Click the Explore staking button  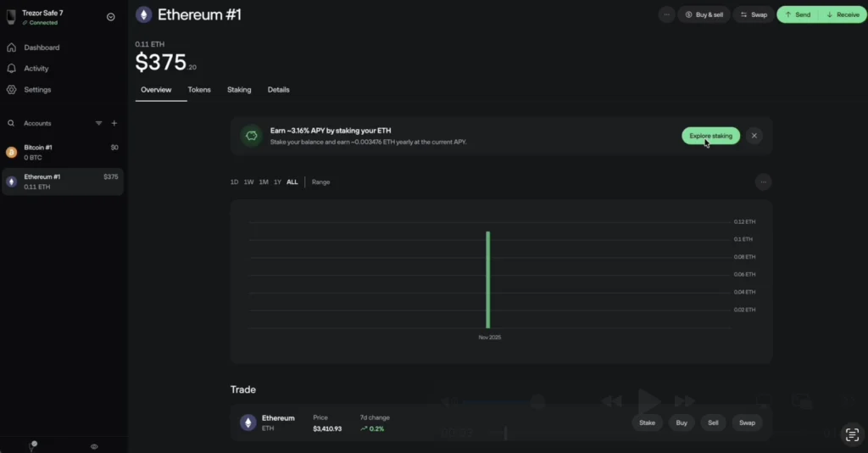710,136
